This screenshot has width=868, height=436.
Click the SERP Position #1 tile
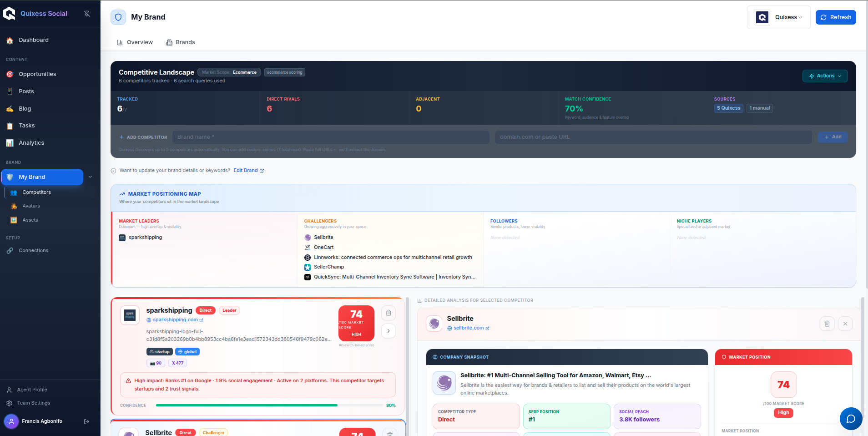pos(566,416)
